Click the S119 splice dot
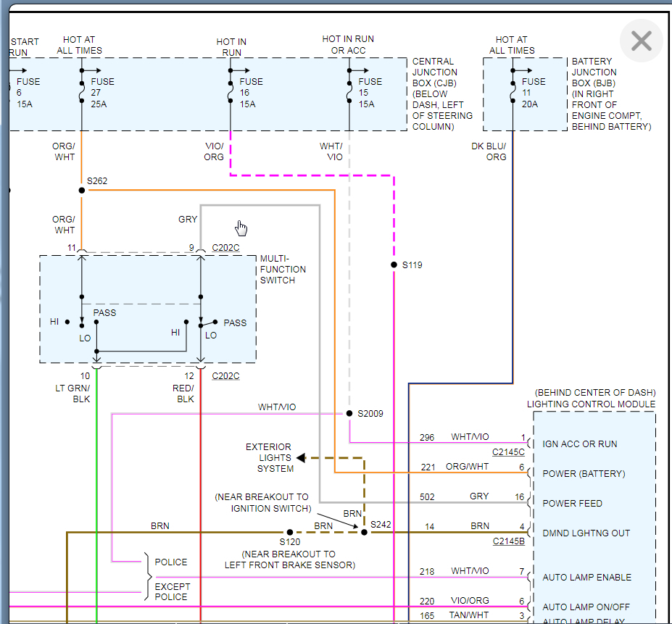The image size is (672, 624). tap(394, 265)
